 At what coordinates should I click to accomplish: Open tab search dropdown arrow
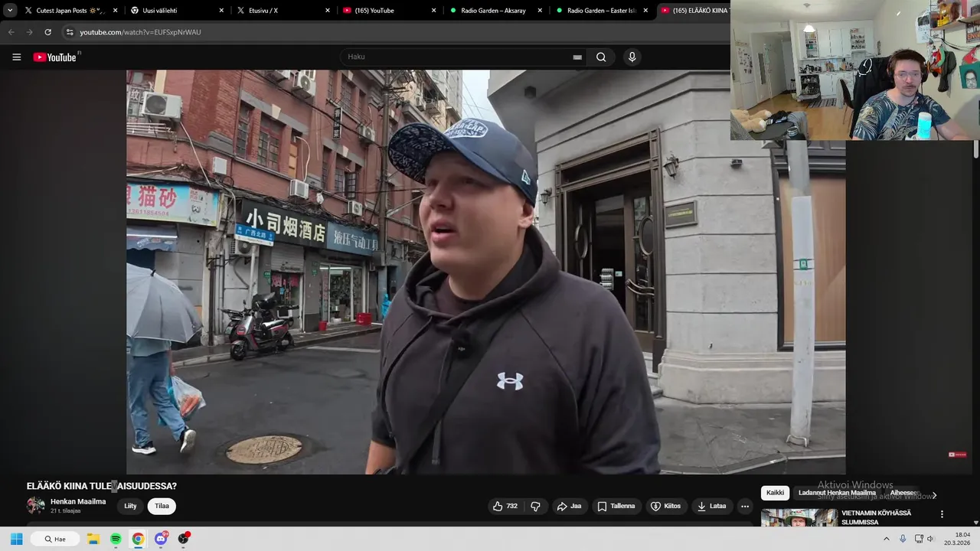10,11
